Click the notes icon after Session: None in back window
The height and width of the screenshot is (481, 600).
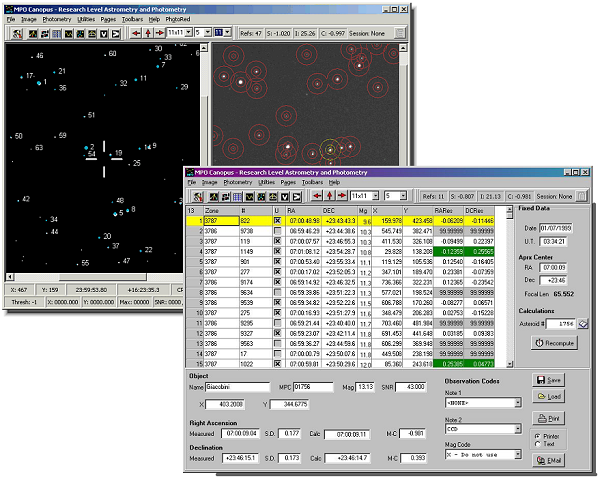pos(399,33)
